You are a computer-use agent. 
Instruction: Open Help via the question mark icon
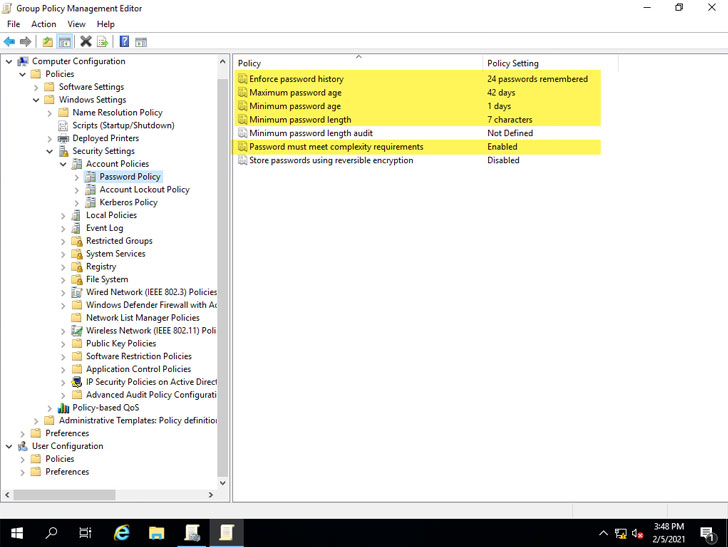124,42
